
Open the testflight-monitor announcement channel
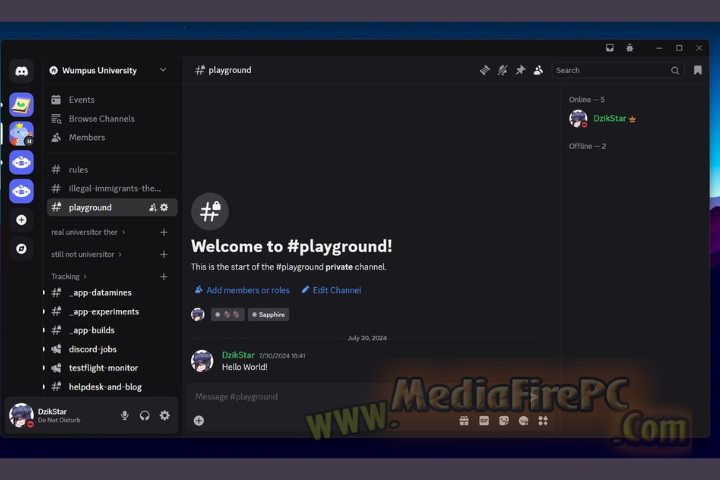click(x=112, y=368)
